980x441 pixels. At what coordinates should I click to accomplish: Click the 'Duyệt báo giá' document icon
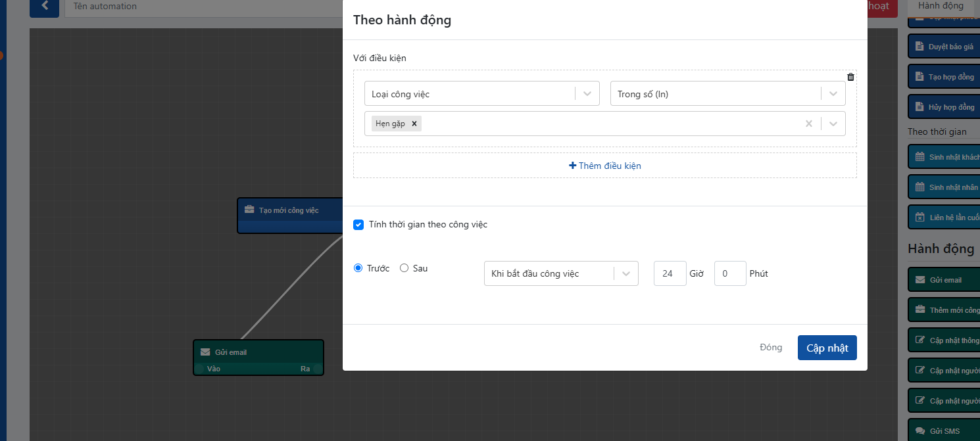tap(919, 47)
